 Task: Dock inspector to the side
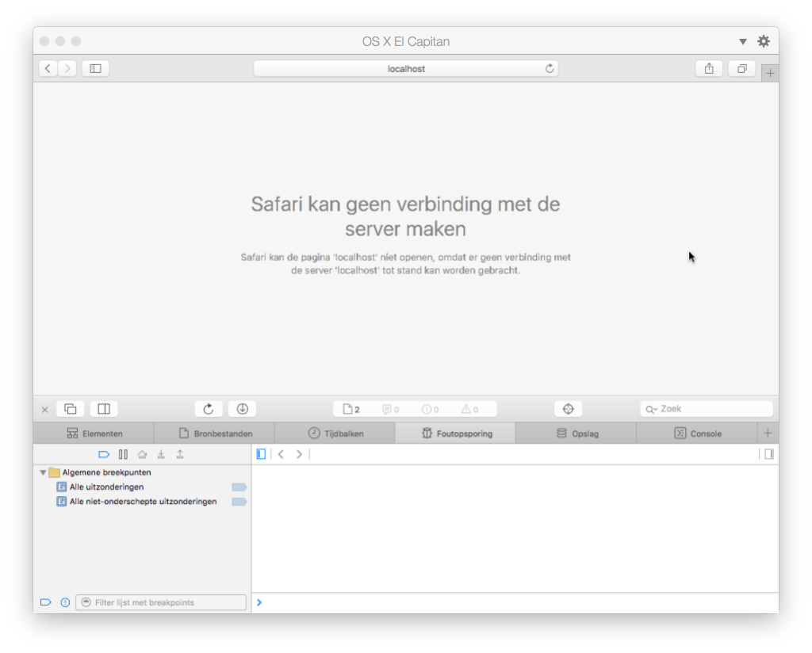coord(104,409)
